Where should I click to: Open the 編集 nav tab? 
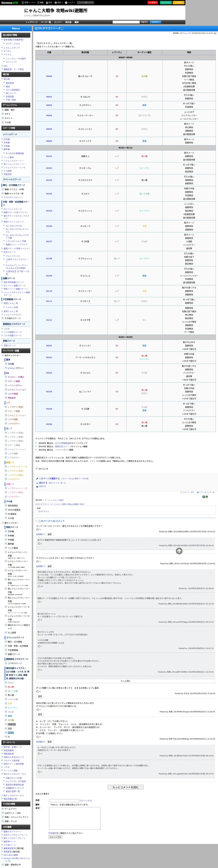[77, 22]
